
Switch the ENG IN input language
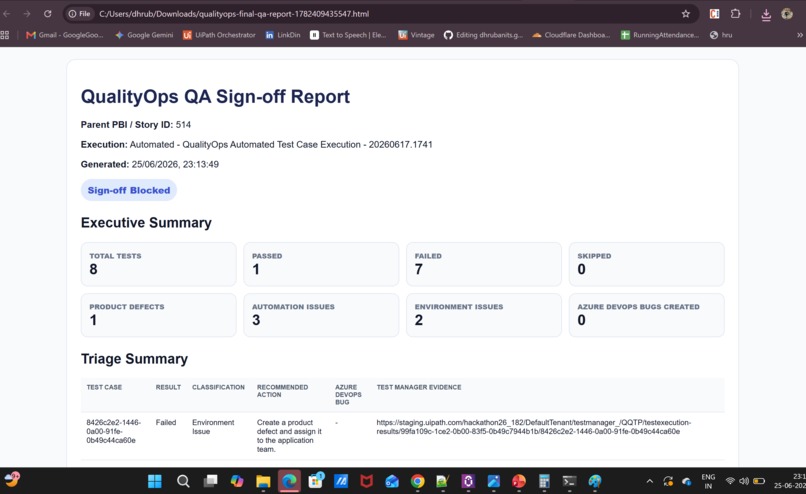708,481
